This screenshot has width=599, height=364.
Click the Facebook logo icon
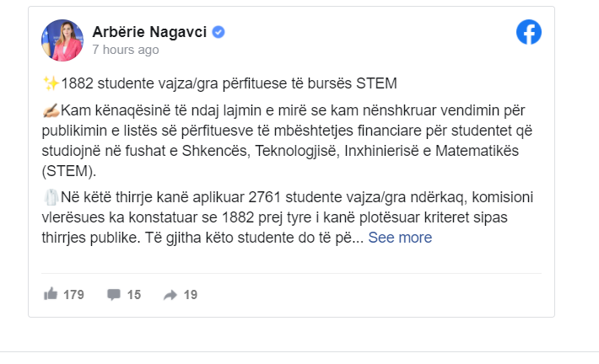(529, 32)
